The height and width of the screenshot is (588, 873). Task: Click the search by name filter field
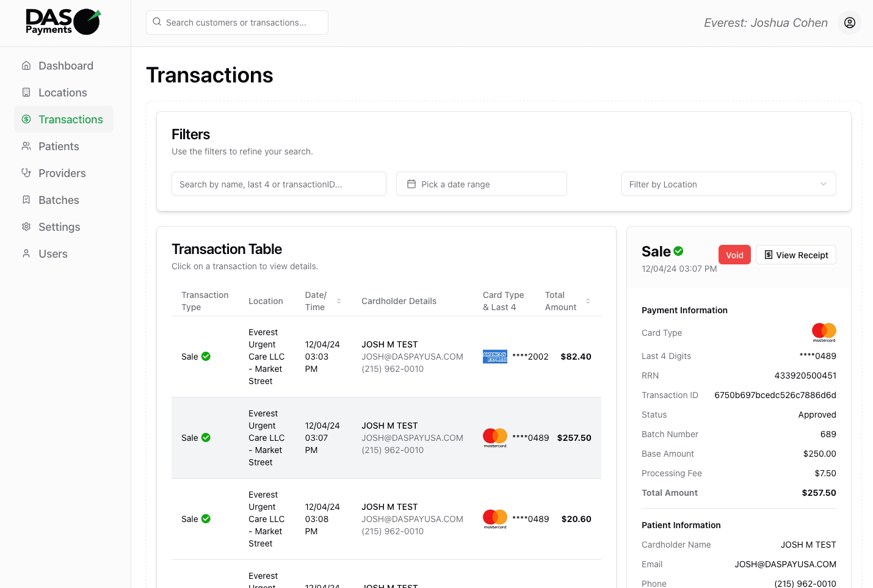(x=278, y=184)
